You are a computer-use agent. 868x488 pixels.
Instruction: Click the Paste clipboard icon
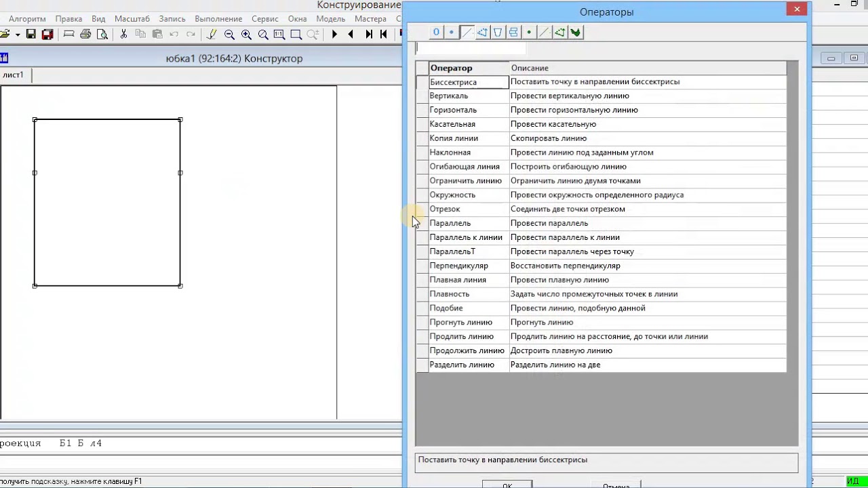[x=157, y=34]
